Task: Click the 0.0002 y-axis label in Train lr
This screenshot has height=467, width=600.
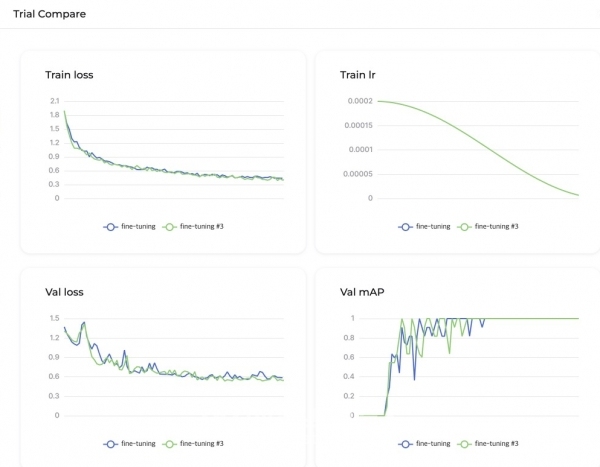Action: (356, 101)
